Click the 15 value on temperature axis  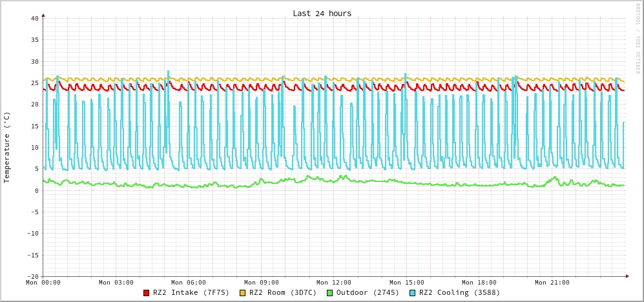(34, 126)
